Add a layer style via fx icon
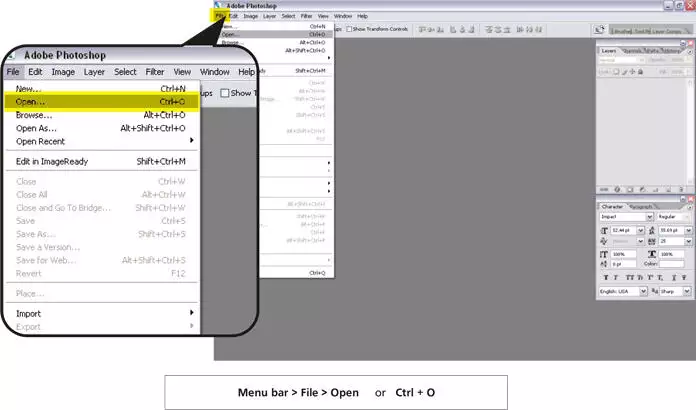696x410 pixels. click(617, 189)
